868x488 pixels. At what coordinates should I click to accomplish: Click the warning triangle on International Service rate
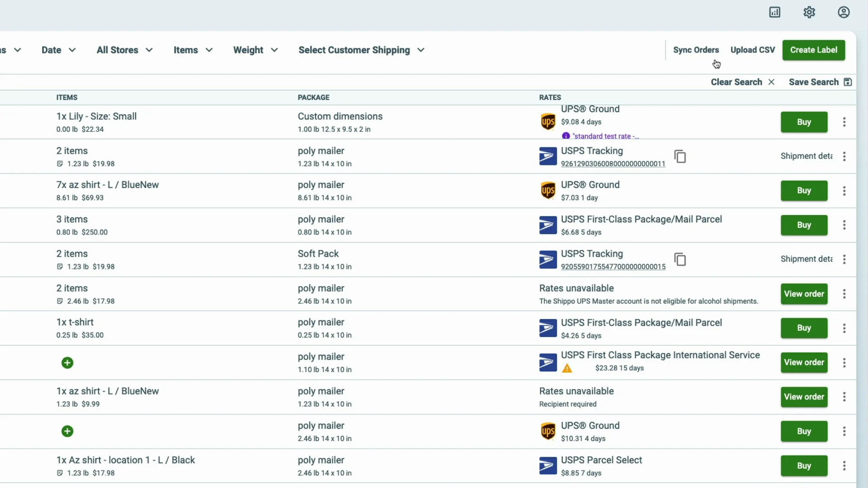567,368
